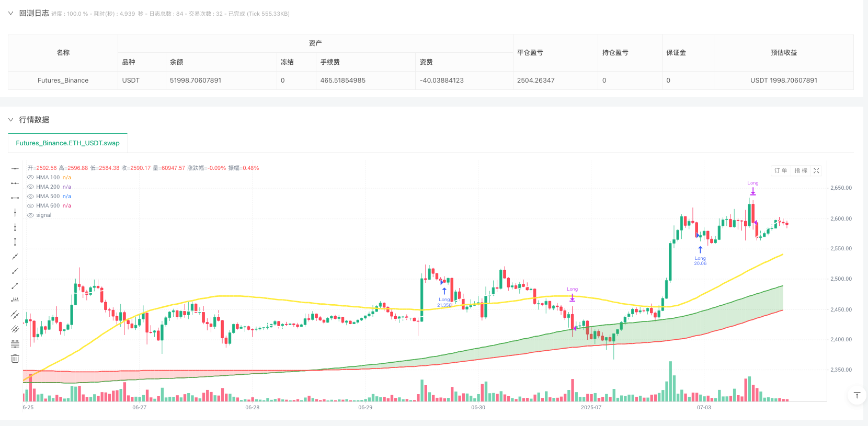Jump back to top with the arrow button
The image size is (868, 426).
pyautogui.click(x=856, y=395)
